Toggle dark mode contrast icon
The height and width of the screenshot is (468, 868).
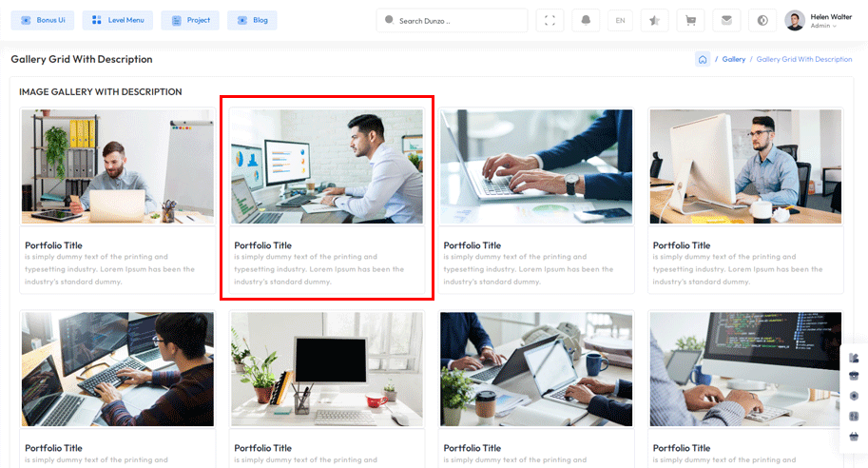[762, 20]
